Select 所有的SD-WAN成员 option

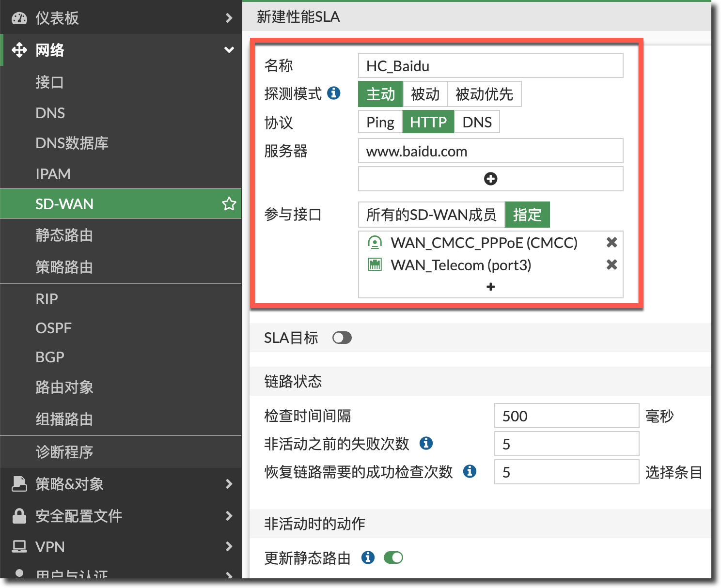[x=431, y=215]
